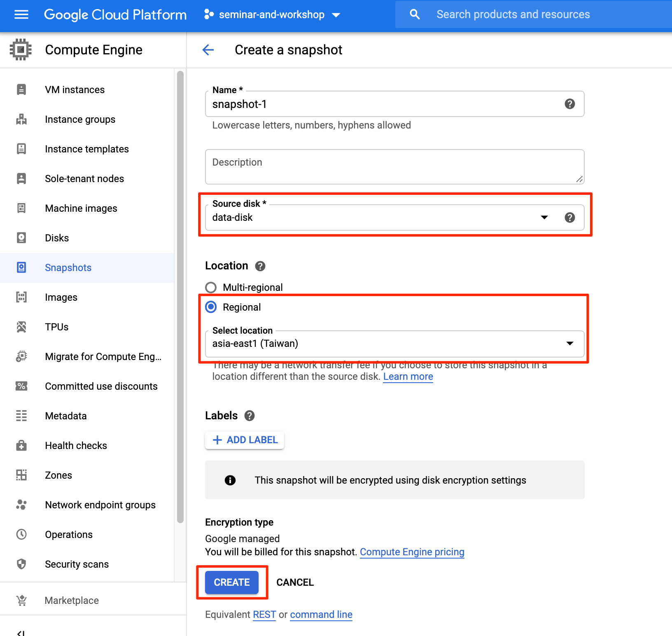Open the navigation hamburger menu
The width and height of the screenshot is (672, 636).
pos(21,14)
